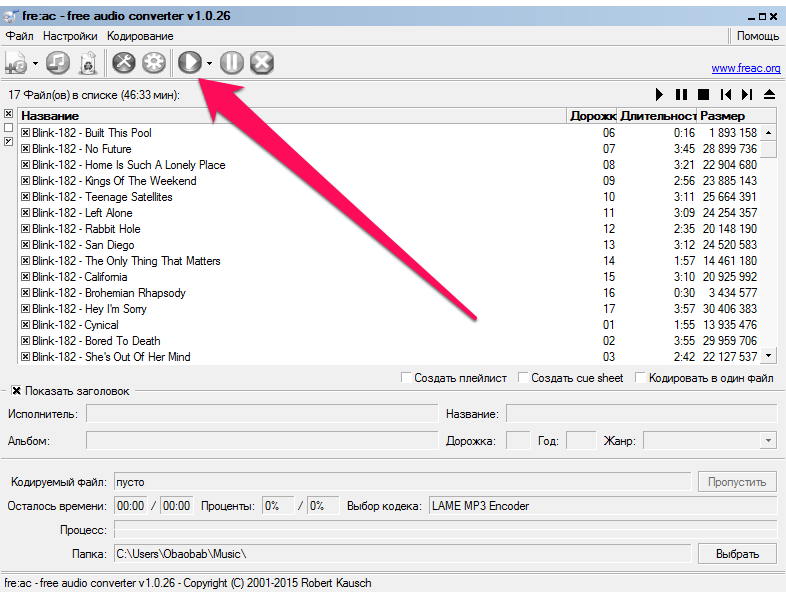
Task: Stop playback in the mini player
Action: click(703, 94)
